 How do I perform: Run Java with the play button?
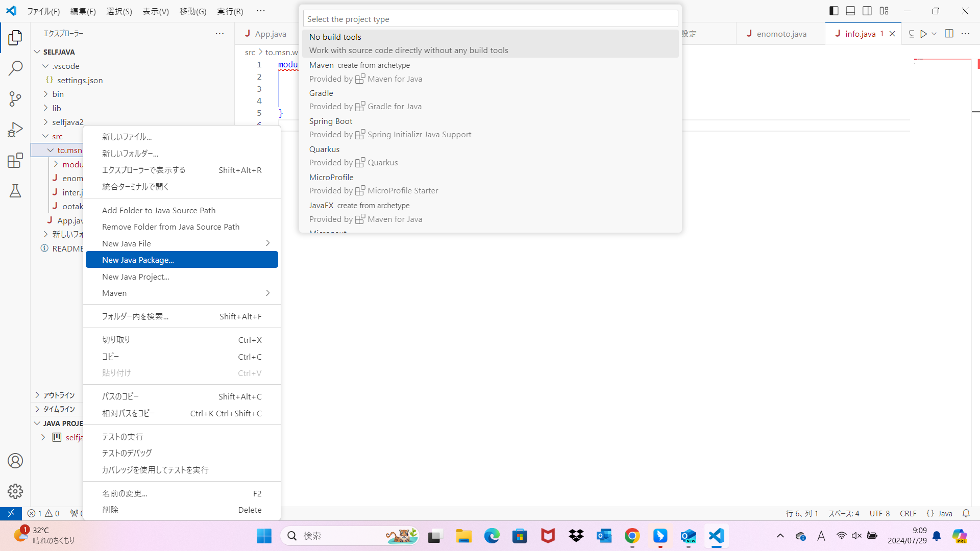pyautogui.click(x=924, y=34)
